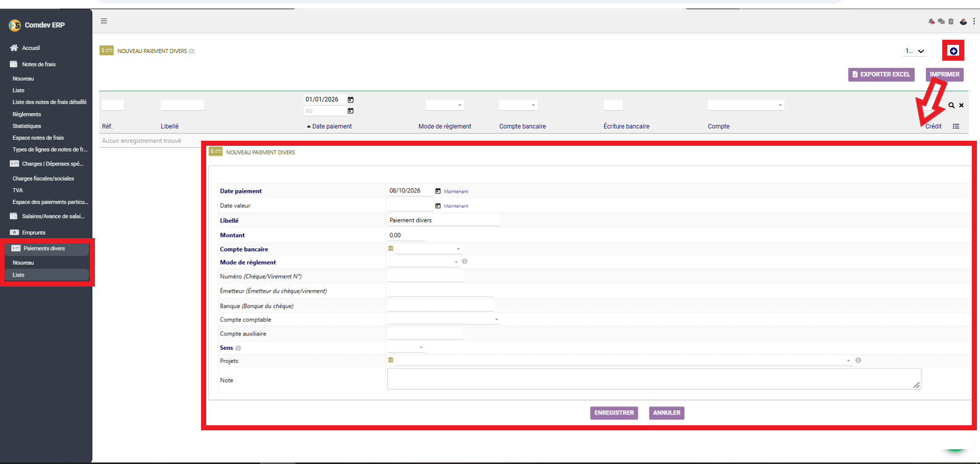The width and height of the screenshot is (980, 464).
Task: Click the Banque du chèque input
Action: (x=440, y=306)
